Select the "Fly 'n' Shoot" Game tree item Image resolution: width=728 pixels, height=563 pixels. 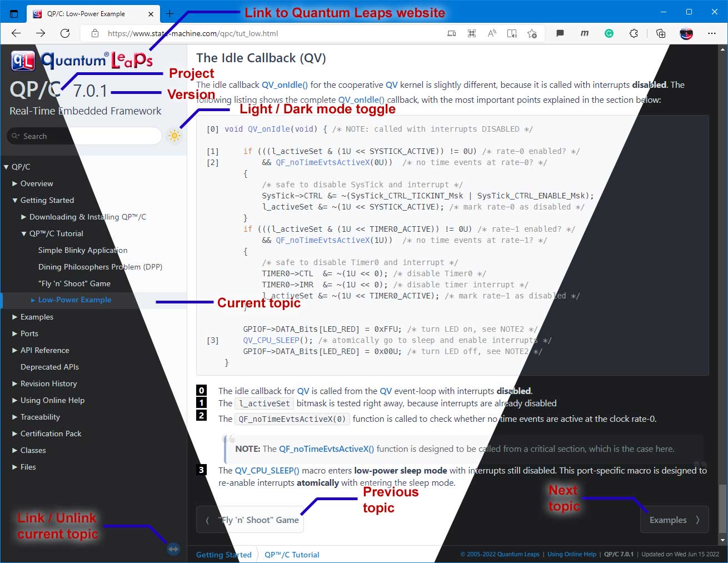[74, 283]
